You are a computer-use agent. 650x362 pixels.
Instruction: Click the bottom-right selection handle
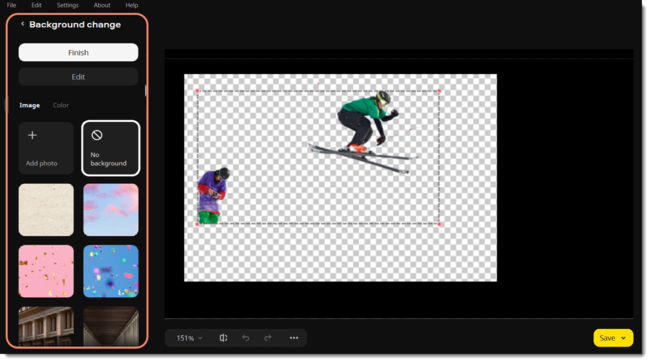pos(439,224)
